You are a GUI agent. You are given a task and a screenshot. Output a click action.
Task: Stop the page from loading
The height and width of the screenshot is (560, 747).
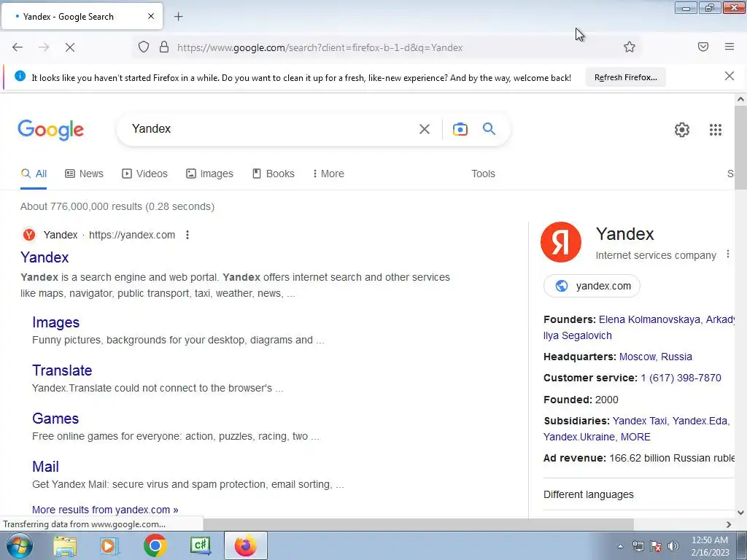click(x=69, y=47)
